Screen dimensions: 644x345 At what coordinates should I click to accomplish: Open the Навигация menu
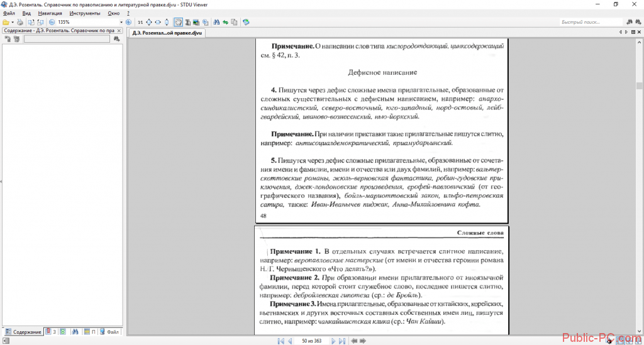tap(50, 13)
